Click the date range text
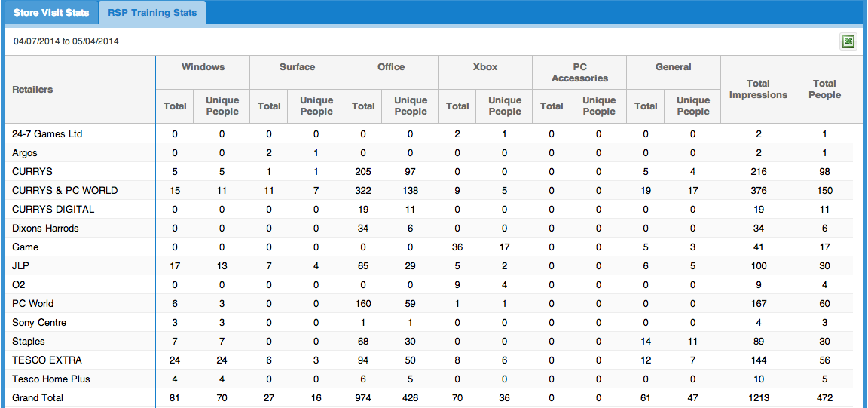The height and width of the screenshot is (408, 868). tap(66, 41)
